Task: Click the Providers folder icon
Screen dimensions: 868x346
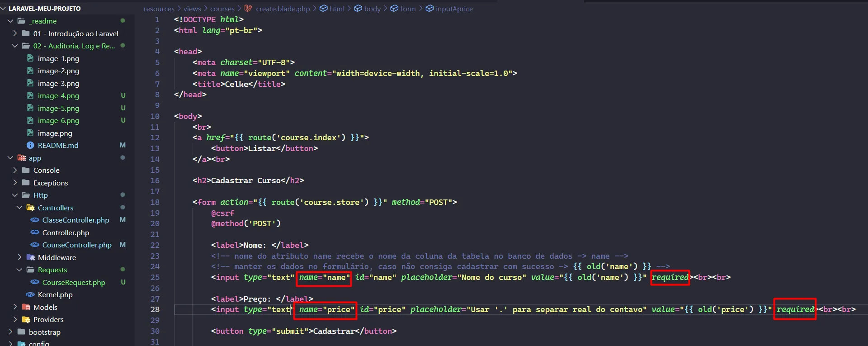Action: pos(26,319)
